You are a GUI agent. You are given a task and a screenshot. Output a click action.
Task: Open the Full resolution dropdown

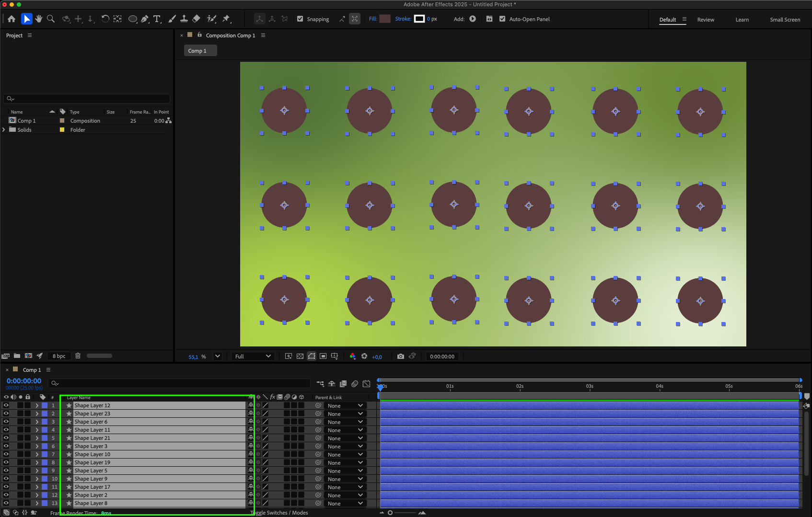pyautogui.click(x=253, y=356)
